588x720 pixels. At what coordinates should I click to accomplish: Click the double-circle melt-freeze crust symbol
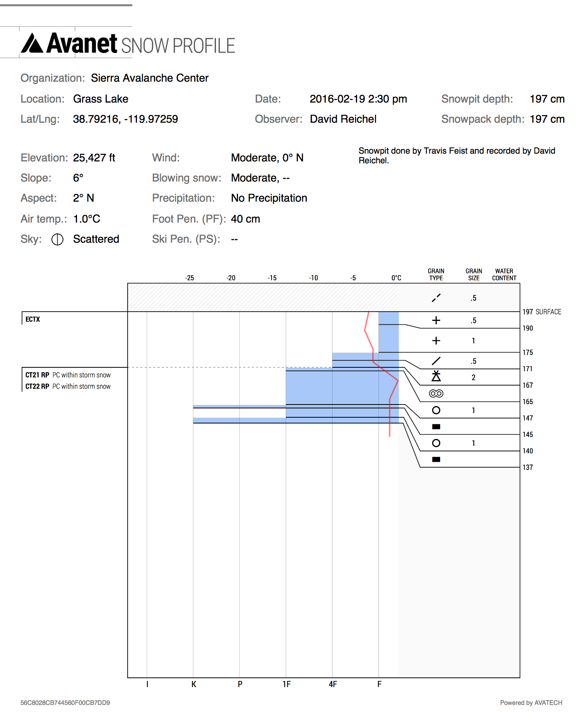[x=436, y=394]
